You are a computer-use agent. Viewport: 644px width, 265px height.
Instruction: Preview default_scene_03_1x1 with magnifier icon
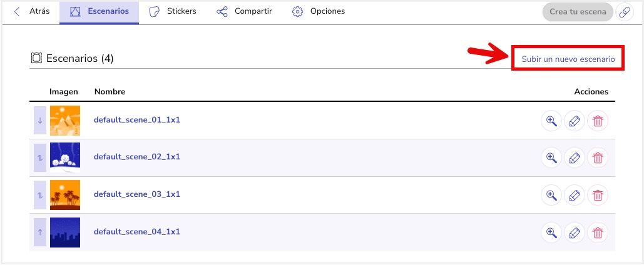(551, 195)
